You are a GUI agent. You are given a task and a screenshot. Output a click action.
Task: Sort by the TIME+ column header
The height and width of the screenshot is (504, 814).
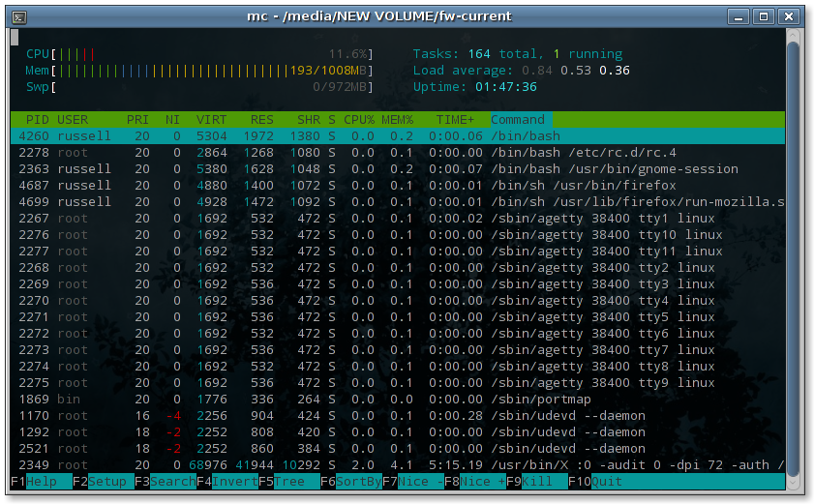tap(455, 120)
